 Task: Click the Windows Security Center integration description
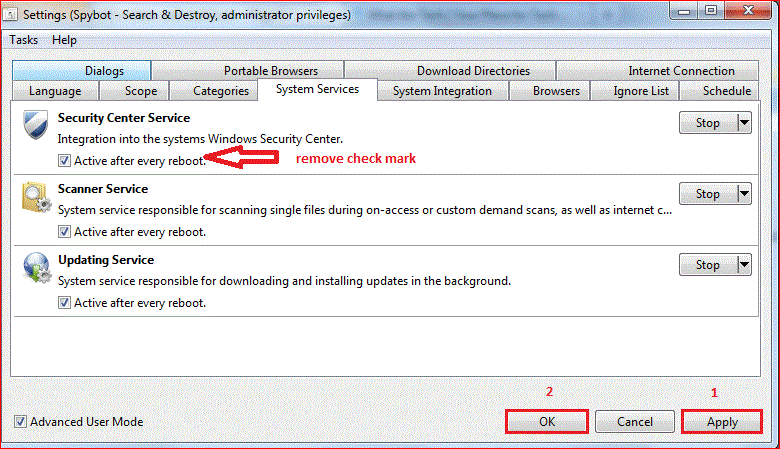tap(200, 139)
